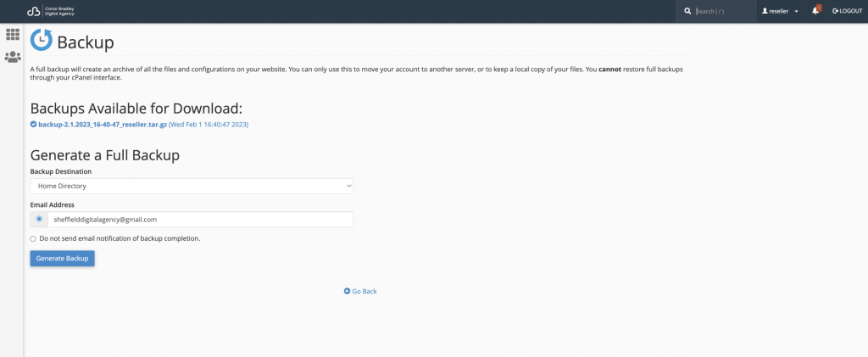Screen dimensions: 868x357
Task: Download backup-2.1.2023_16-40-47_reseller.tar.gz
Action: tap(103, 125)
